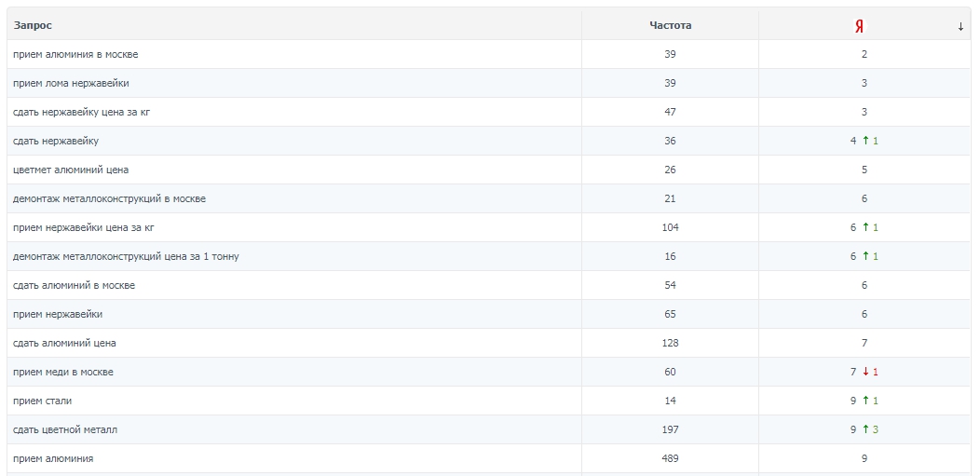Click frequency value 128
The width and height of the screenshot is (980, 476).
[x=670, y=343]
